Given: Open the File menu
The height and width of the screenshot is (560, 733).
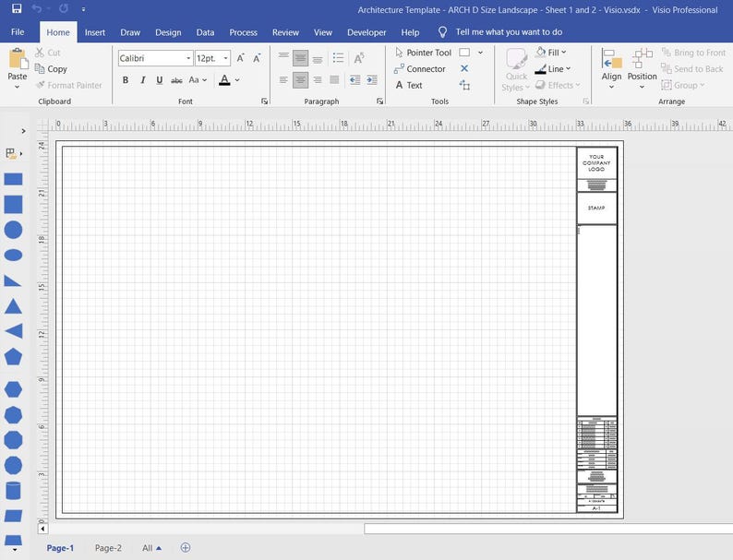Looking at the screenshot, I should (18, 31).
